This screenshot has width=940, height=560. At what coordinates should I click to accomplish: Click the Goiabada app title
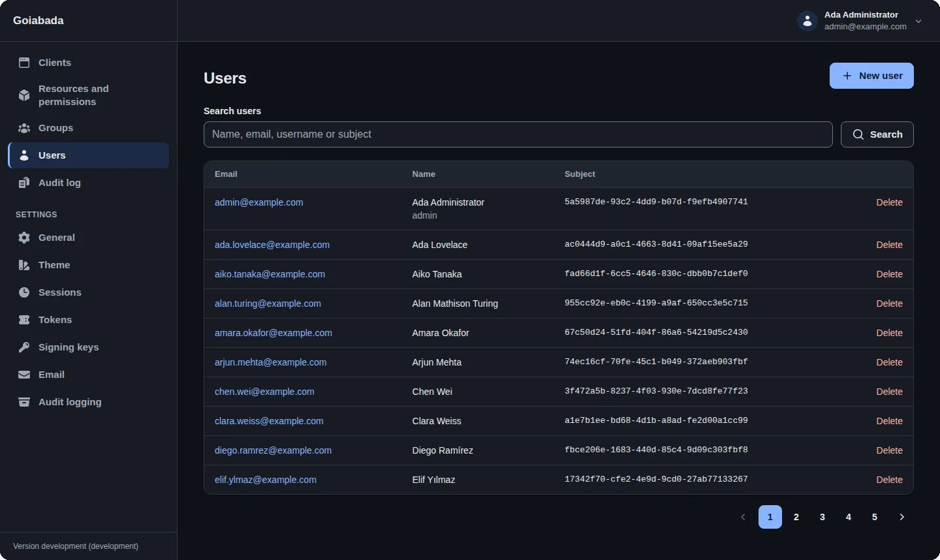click(x=39, y=20)
